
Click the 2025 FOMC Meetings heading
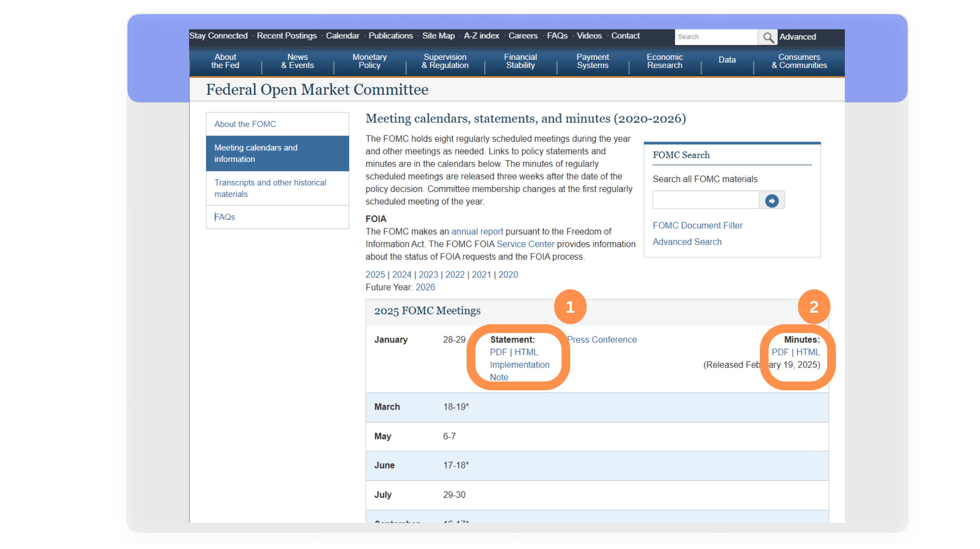(427, 311)
